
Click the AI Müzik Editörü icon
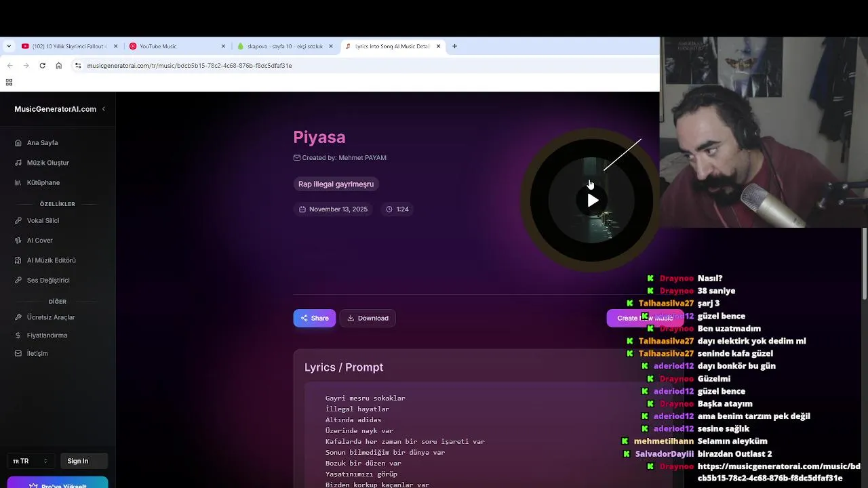coord(18,260)
